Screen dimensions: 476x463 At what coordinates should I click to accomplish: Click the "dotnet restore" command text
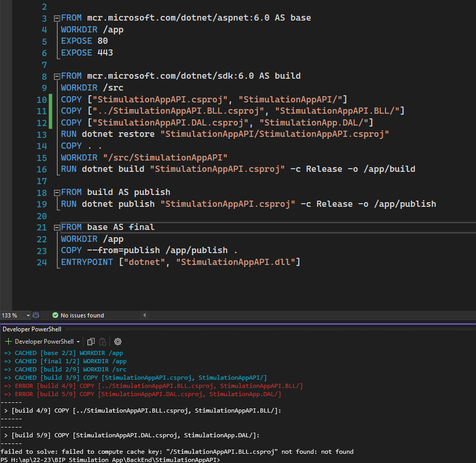118,134
